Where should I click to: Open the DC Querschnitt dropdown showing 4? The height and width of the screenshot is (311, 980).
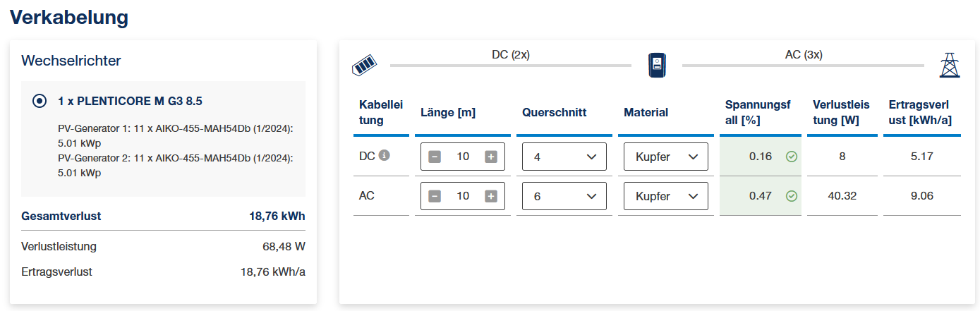coord(564,157)
